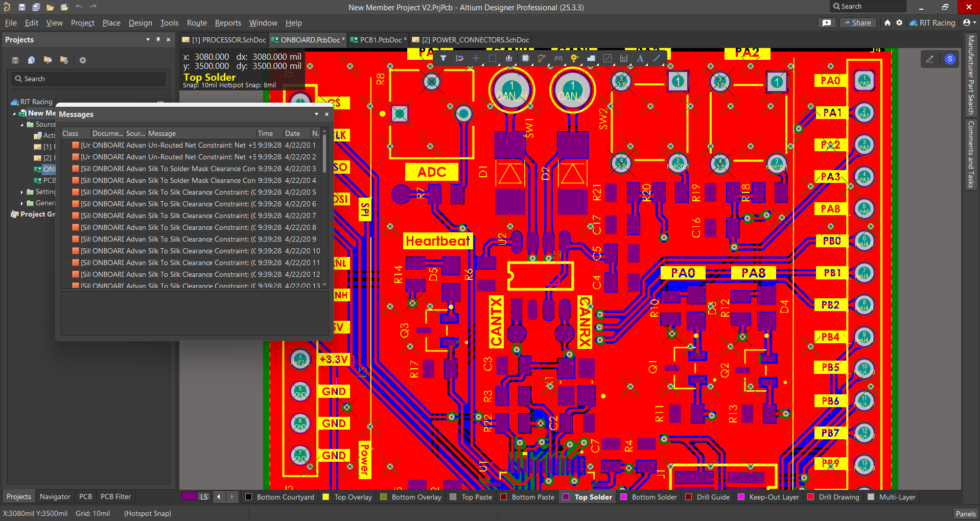
Task: Click the Multi-Layer color swatch
Action: tap(871, 497)
